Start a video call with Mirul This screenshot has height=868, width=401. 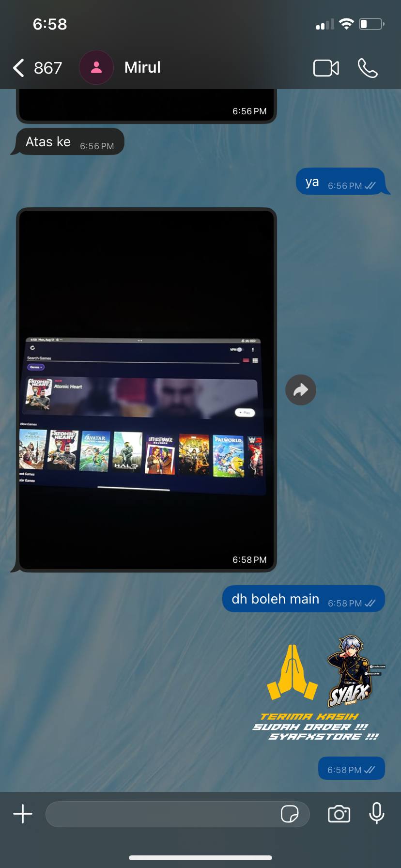click(326, 68)
